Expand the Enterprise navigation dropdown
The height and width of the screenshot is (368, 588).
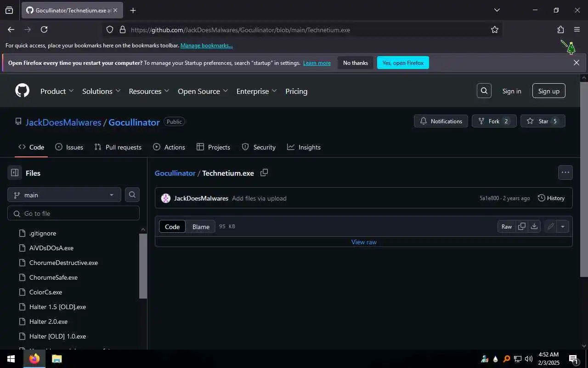coord(257,91)
